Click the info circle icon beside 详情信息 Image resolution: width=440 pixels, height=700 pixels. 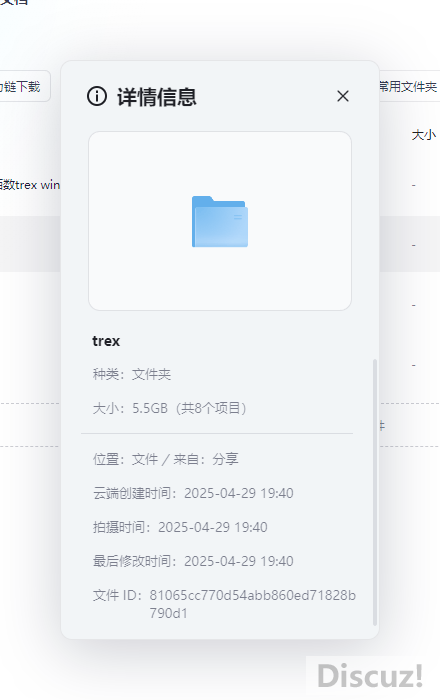(97, 96)
